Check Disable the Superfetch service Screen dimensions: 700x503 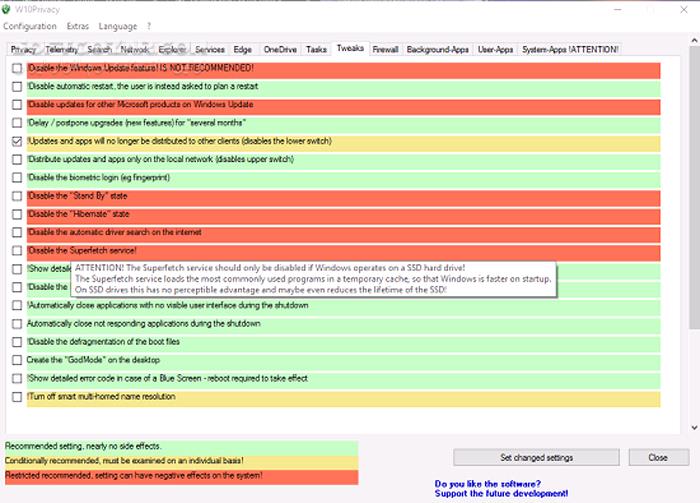point(17,251)
